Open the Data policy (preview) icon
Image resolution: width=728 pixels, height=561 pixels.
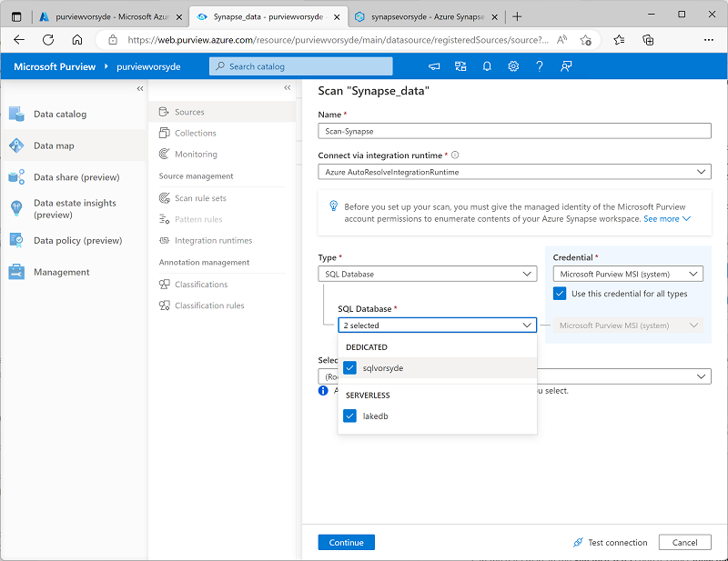point(16,240)
